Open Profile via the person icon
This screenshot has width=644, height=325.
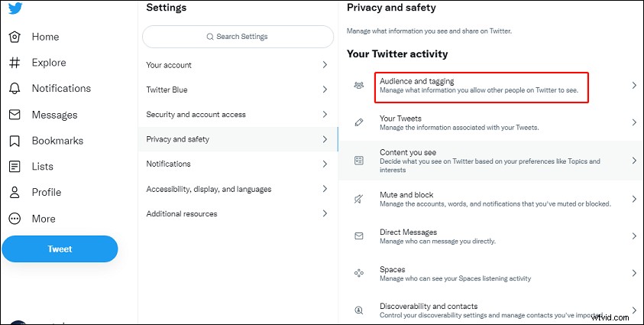[15, 192]
